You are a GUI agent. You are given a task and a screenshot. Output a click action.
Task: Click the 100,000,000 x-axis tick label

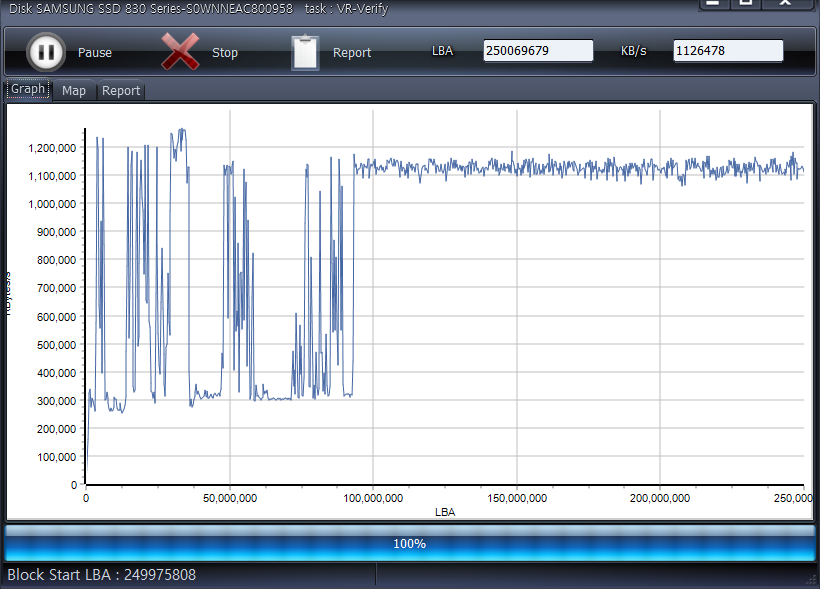click(372, 498)
